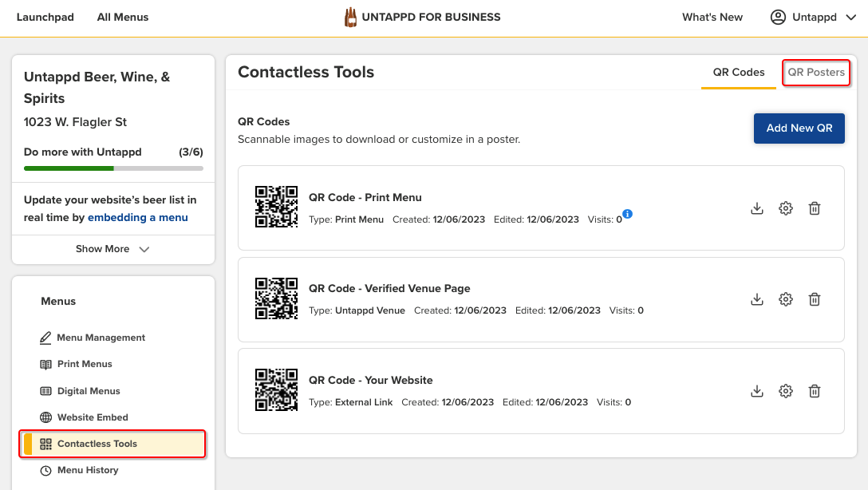Screen dimensions: 868x490
Task: Select the Print Menus sidebar item
Action: tap(86, 364)
